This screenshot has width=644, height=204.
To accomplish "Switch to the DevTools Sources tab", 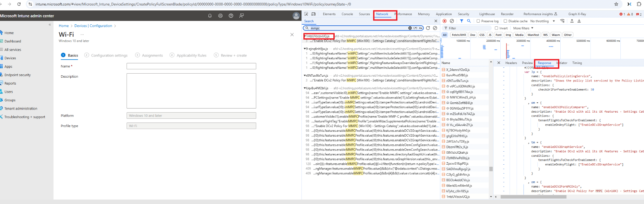I will 365,14.
